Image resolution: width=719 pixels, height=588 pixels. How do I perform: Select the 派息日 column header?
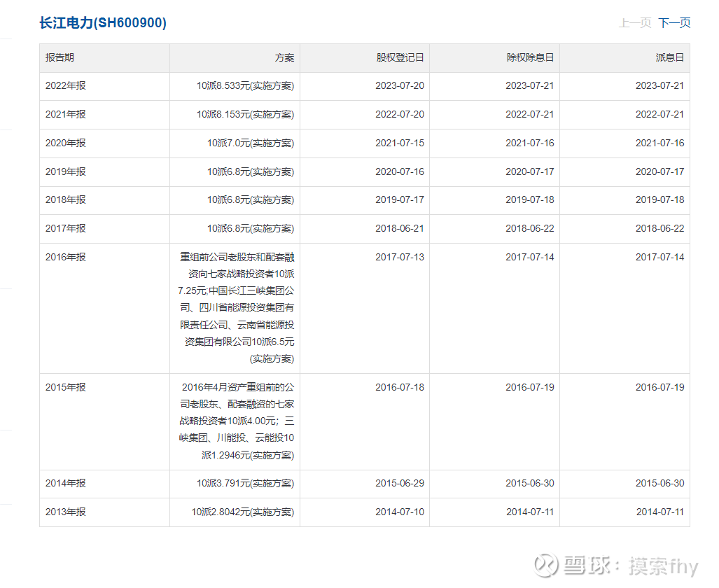(670, 57)
